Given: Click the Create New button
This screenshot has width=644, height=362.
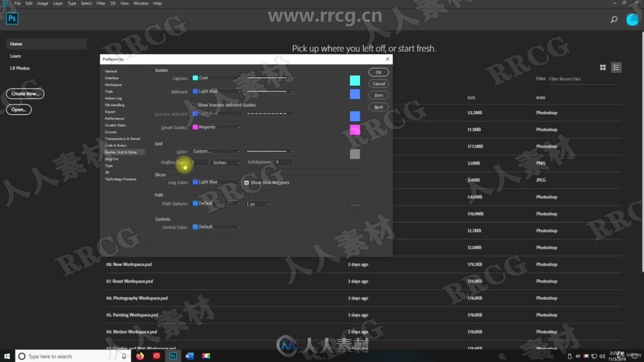Looking at the screenshot, I should coord(25,94).
